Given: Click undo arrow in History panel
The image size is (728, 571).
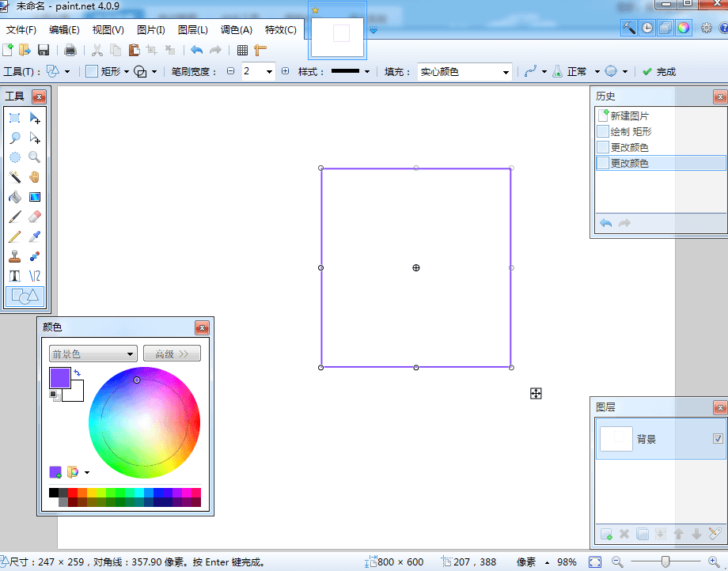Looking at the screenshot, I should [x=606, y=223].
